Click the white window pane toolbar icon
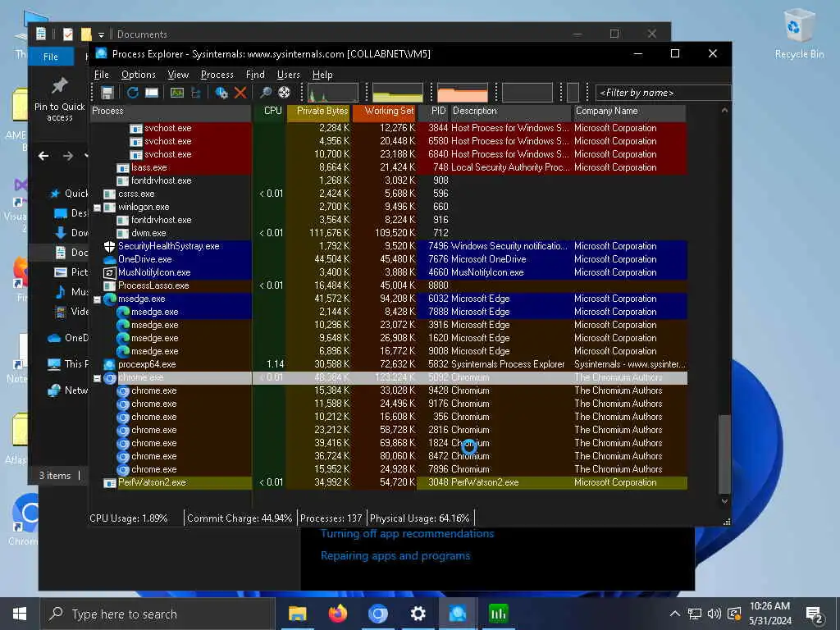 click(x=152, y=93)
